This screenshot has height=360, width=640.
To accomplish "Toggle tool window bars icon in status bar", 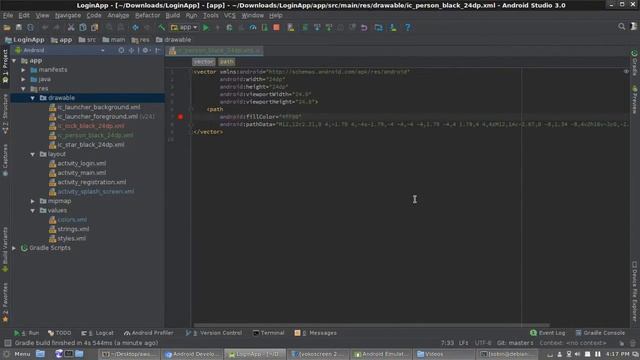I will (x=7, y=343).
